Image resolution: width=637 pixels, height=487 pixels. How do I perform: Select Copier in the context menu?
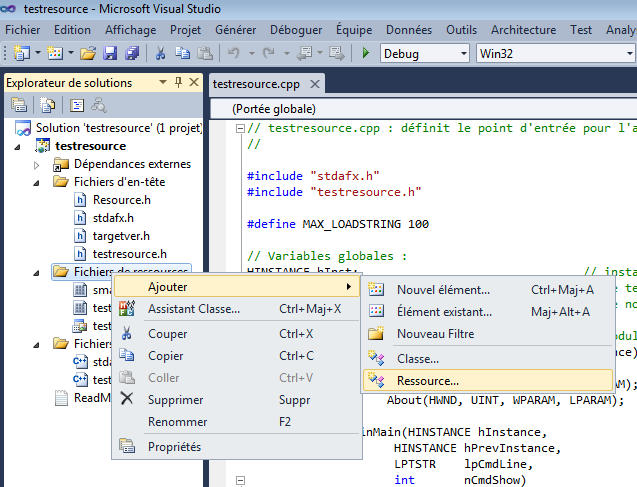point(237,355)
